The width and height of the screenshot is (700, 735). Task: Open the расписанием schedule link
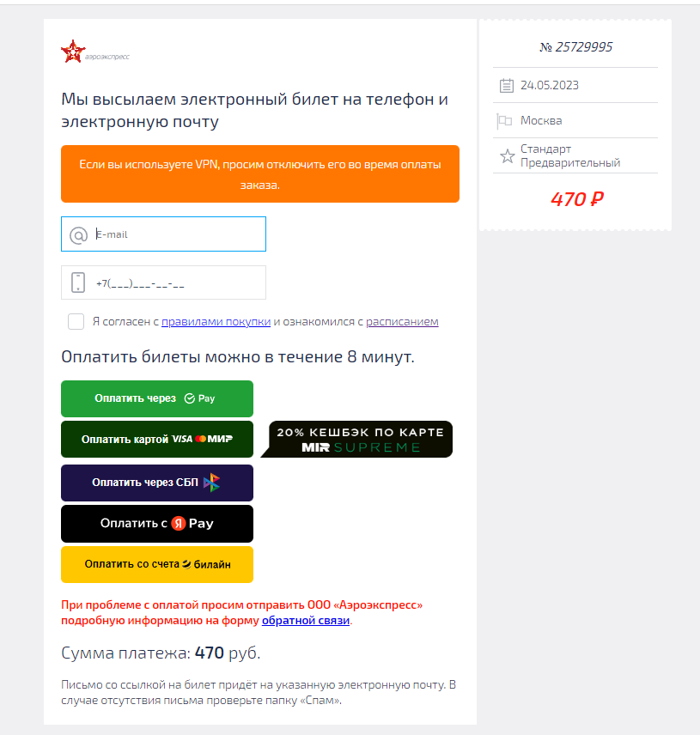402,321
